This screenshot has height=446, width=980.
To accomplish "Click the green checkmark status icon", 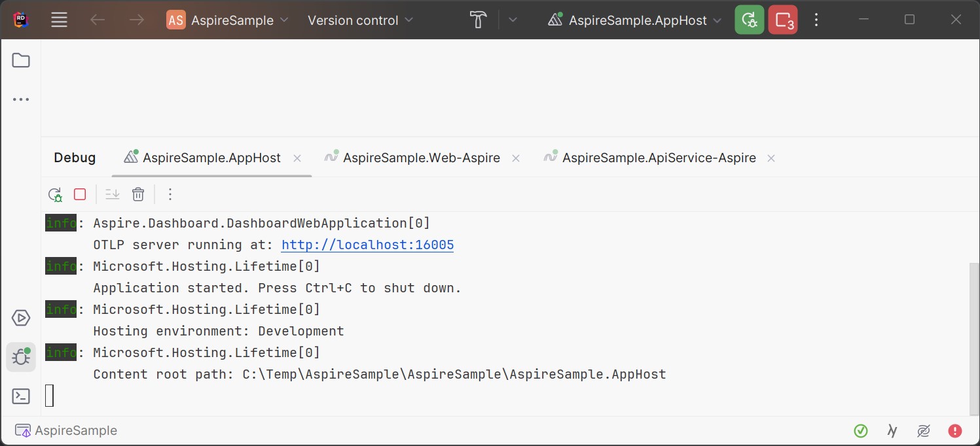I will [x=861, y=430].
